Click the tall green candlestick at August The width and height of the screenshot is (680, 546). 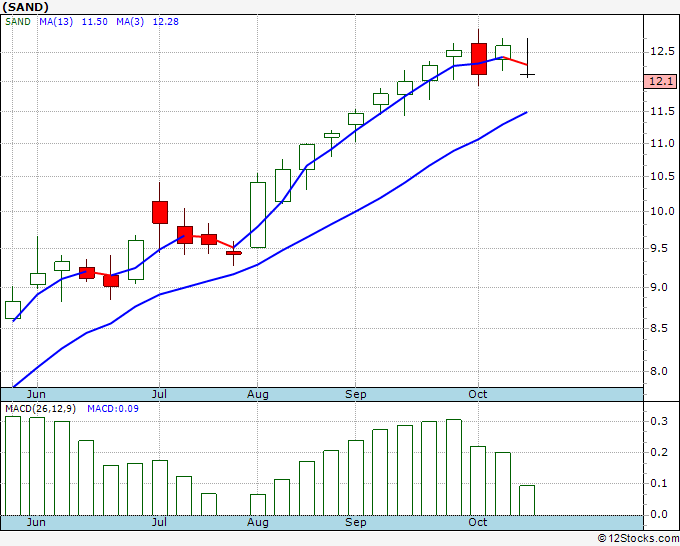pos(258,215)
